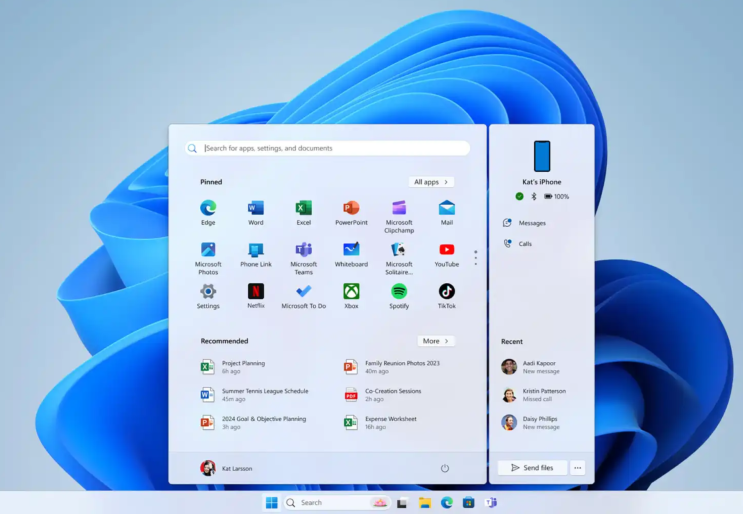Launch Microsoft Solitaire

pos(399,258)
